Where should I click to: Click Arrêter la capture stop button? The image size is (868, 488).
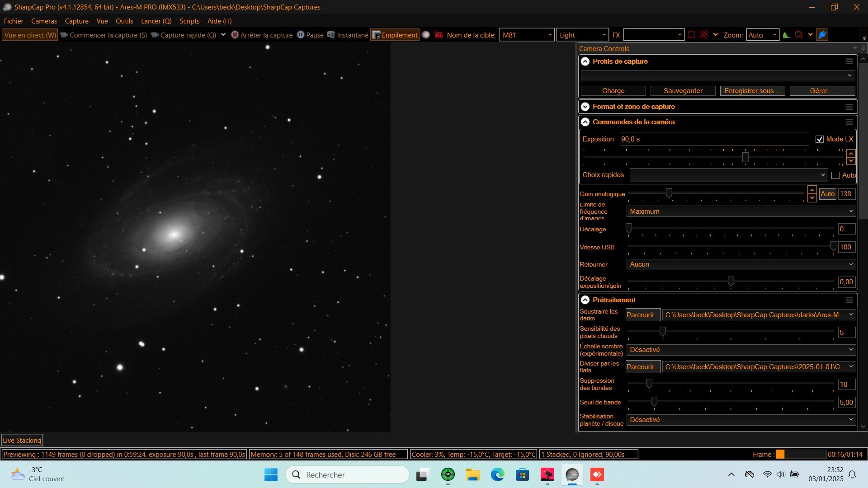click(x=262, y=35)
